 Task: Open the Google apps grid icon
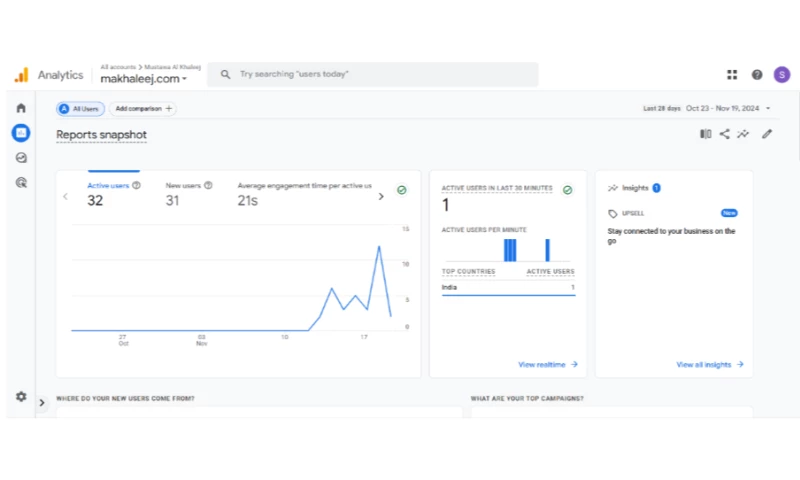[732, 75]
